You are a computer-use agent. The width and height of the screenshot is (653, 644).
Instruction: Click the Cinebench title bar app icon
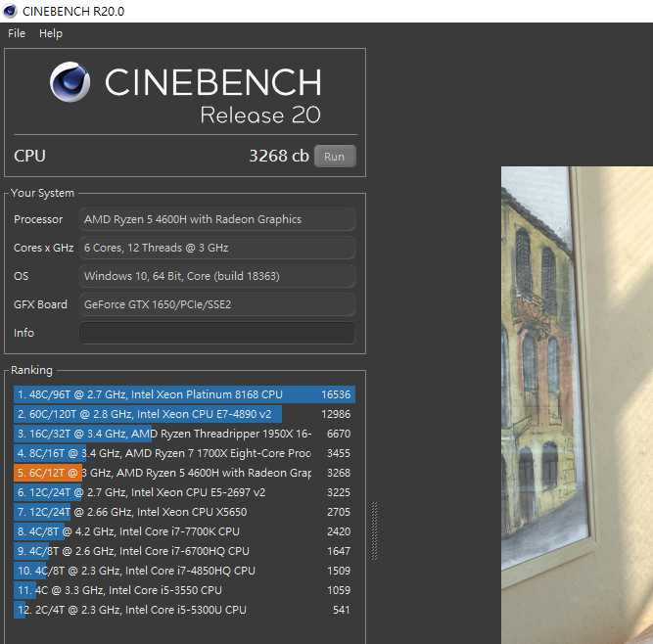coord(10,11)
